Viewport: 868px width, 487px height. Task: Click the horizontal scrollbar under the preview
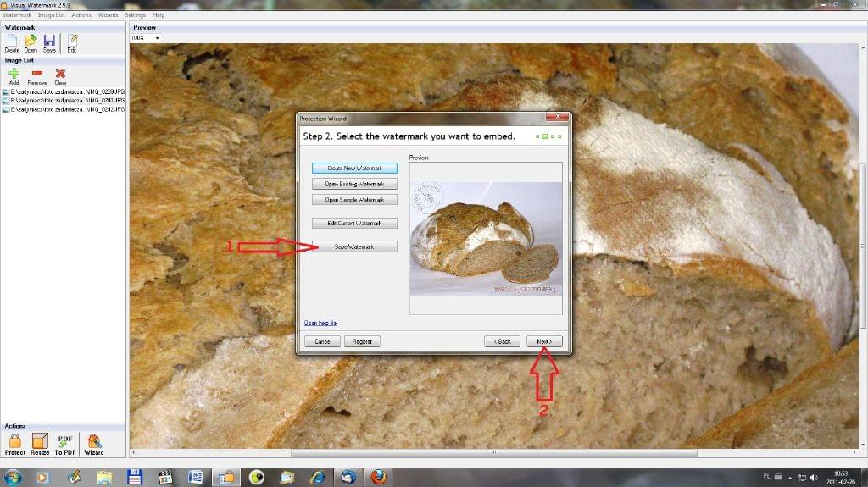click(493, 453)
